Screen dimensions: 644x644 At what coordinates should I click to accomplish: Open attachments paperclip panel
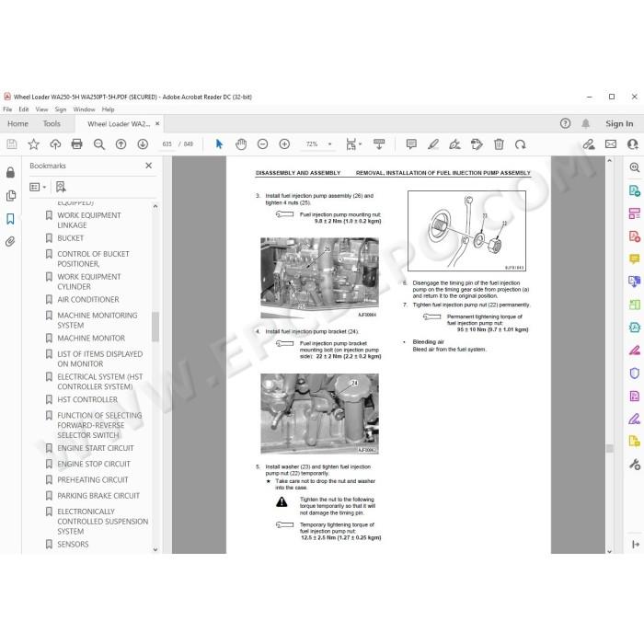coord(11,241)
